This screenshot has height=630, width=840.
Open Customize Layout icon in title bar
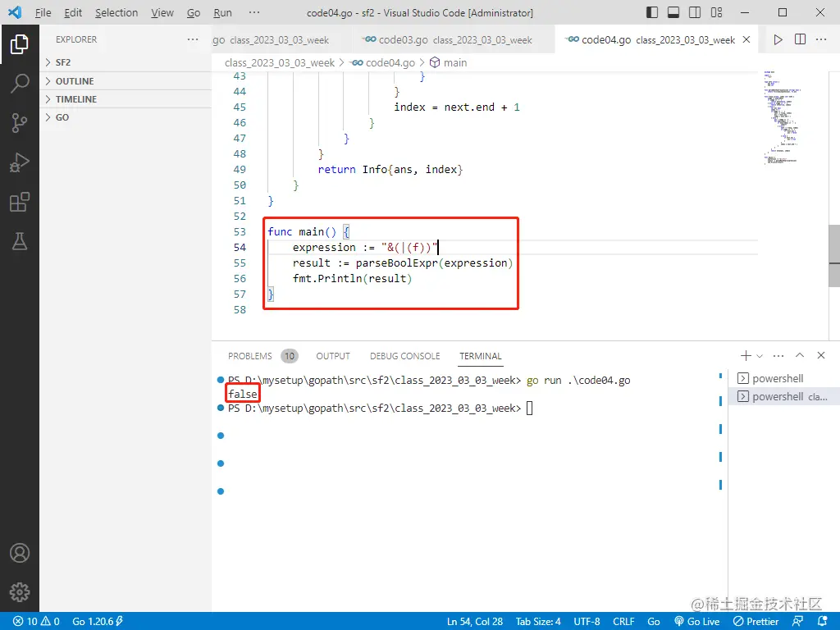click(716, 12)
